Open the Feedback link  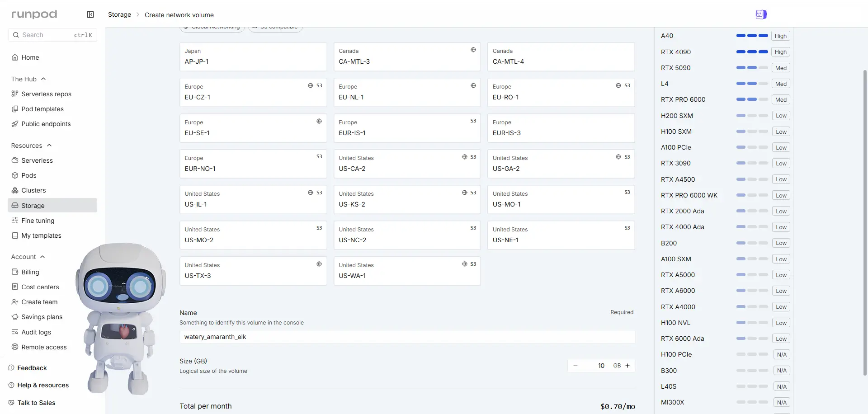pos(32,368)
